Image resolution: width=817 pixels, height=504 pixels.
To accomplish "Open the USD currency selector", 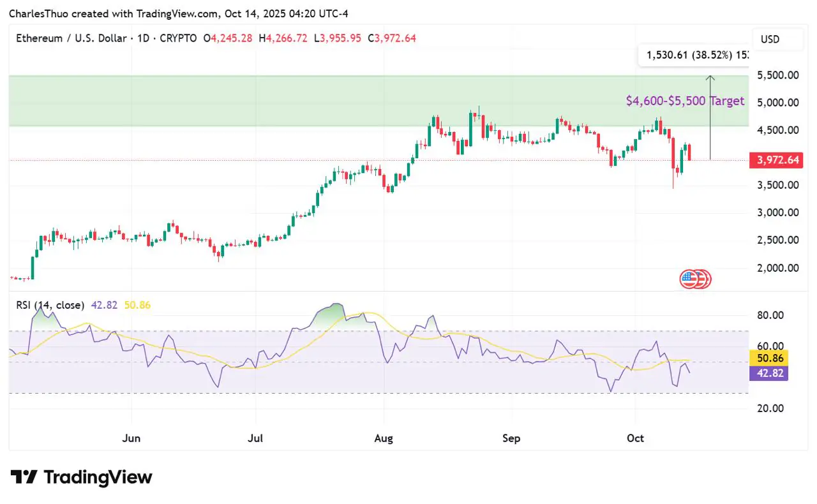I will coord(770,40).
